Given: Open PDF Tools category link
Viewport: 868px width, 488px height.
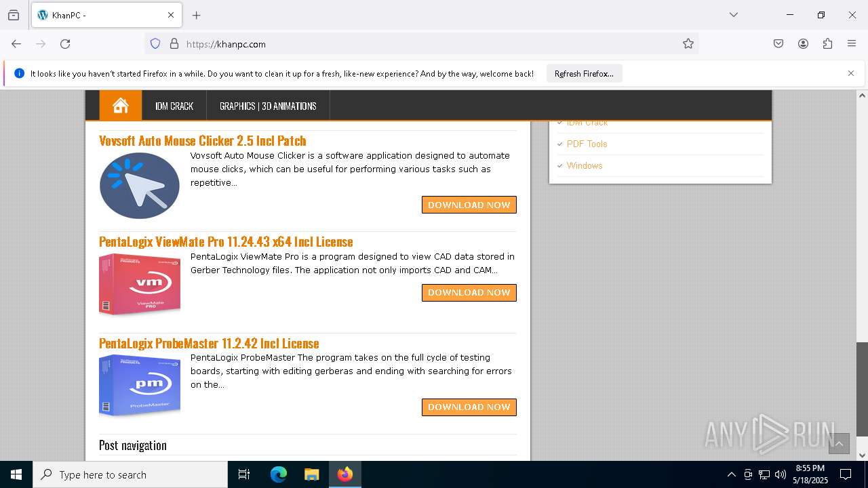Looking at the screenshot, I should 587,144.
